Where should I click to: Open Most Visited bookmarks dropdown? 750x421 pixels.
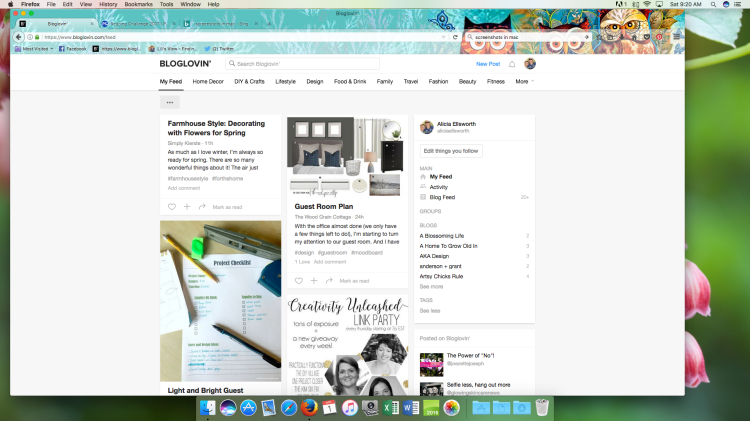click(34, 49)
